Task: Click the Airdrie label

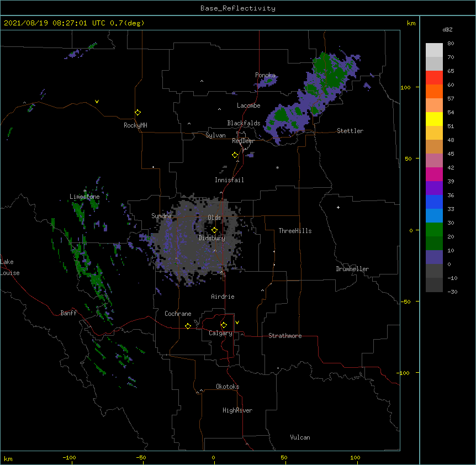Action: click(223, 297)
